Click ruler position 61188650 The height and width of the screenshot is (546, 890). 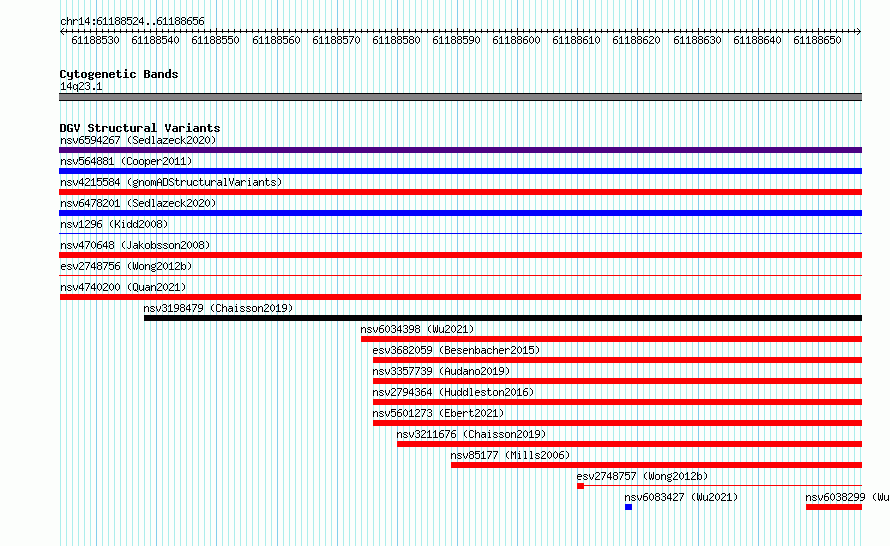tap(817, 40)
